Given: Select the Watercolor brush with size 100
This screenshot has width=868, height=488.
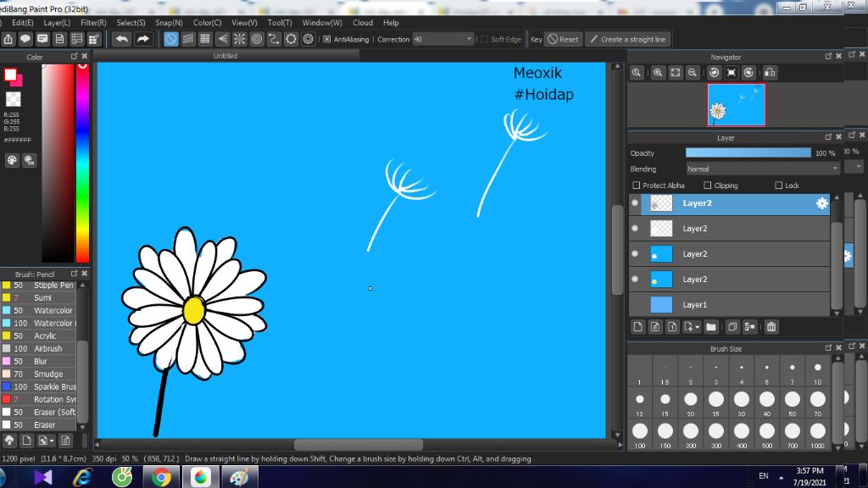Looking at the screenshot, I should pyautogui.click(x=39, y=323).
